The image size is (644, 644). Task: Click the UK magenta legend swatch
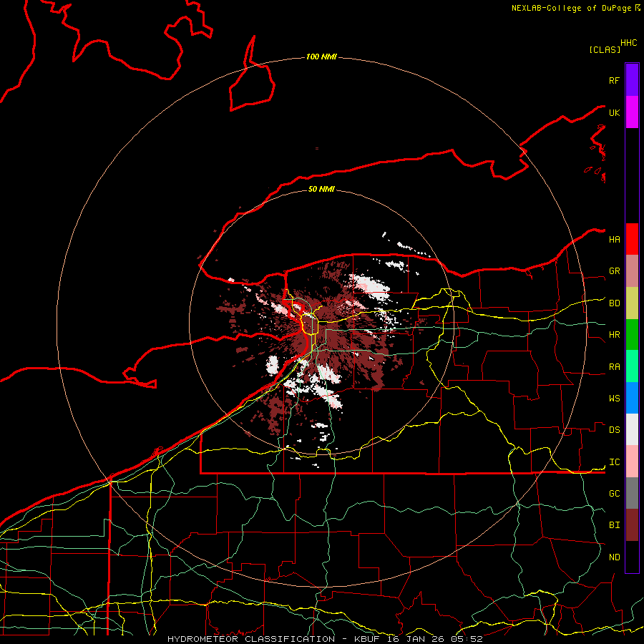(x=632, y=112)
